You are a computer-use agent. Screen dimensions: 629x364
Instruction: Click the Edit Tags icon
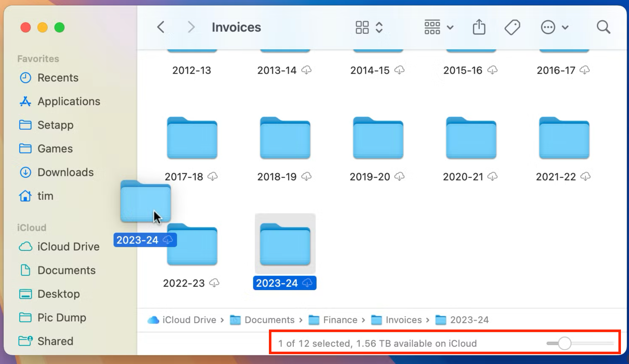point(512,27)
